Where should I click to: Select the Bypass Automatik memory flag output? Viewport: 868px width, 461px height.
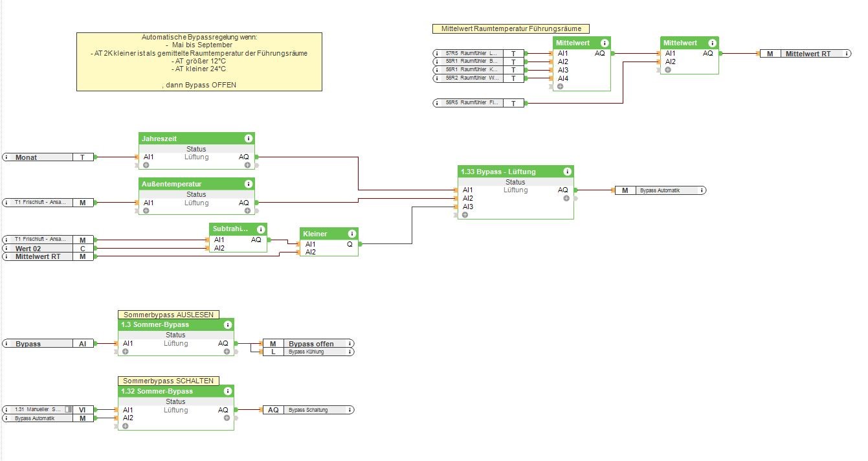[x=660, y=190]
